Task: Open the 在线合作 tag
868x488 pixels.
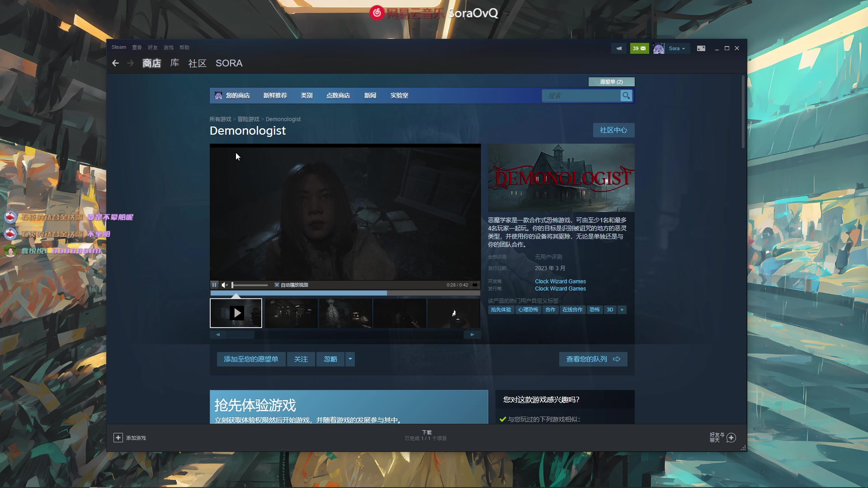Action: (572, 310)
